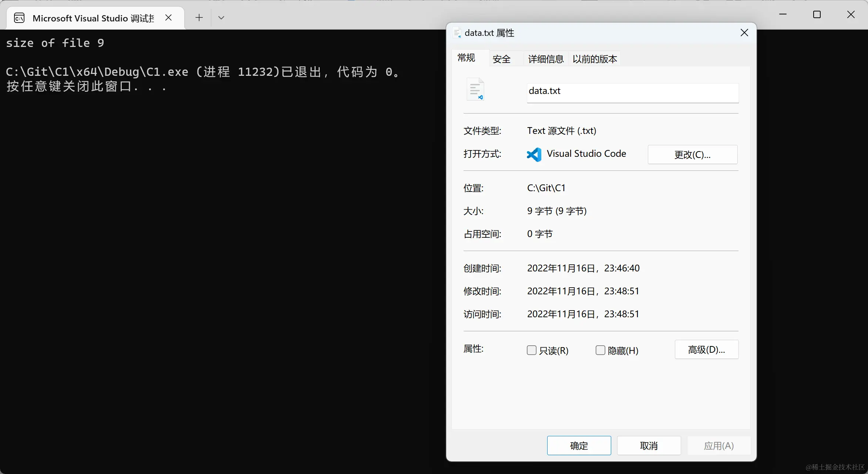Image resolution: width=868 pixels, height=474 pixels.
Task: Open a new terminal tab with plus
Action: pos(199,18)
